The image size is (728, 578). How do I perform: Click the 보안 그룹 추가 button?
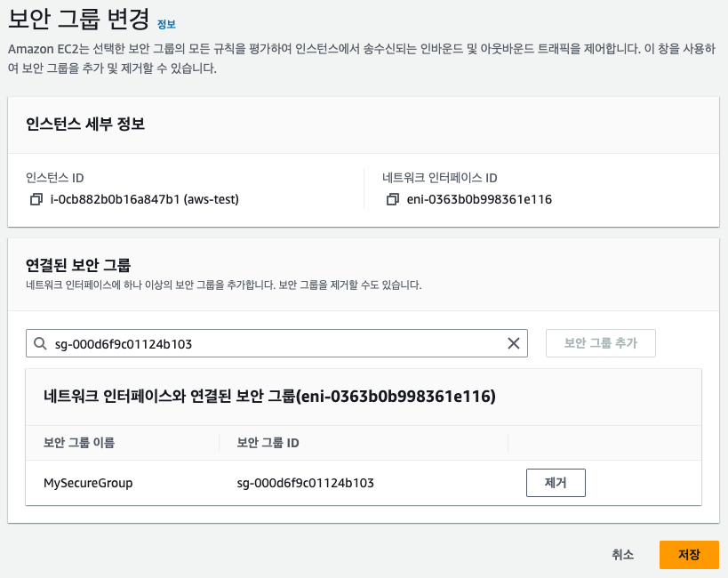[600, 343]
